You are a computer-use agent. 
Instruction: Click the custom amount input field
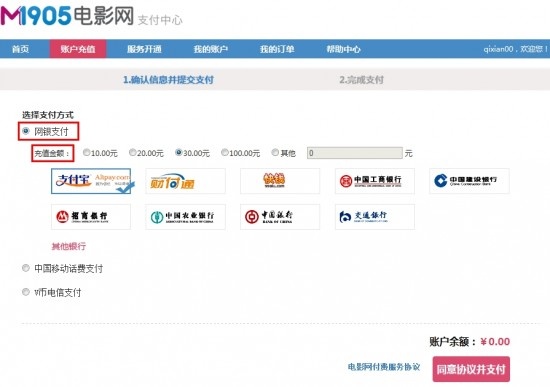(x=355, y=153)
